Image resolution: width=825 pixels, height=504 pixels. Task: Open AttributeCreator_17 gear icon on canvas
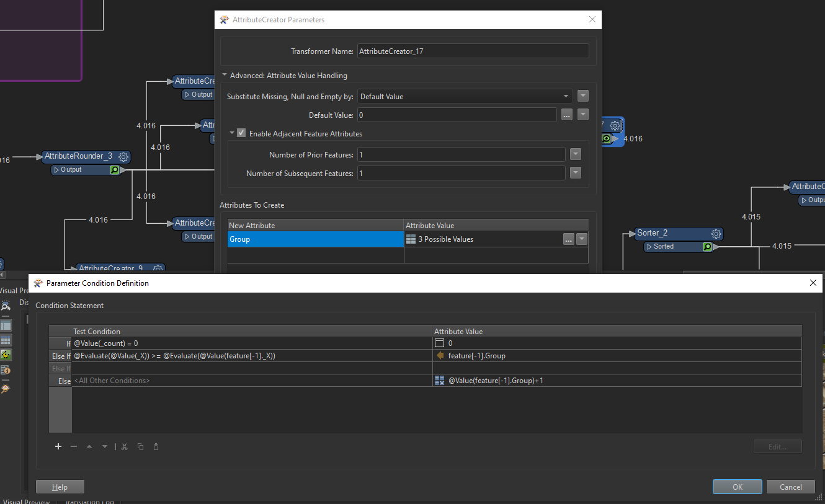[x=615, y=125]
